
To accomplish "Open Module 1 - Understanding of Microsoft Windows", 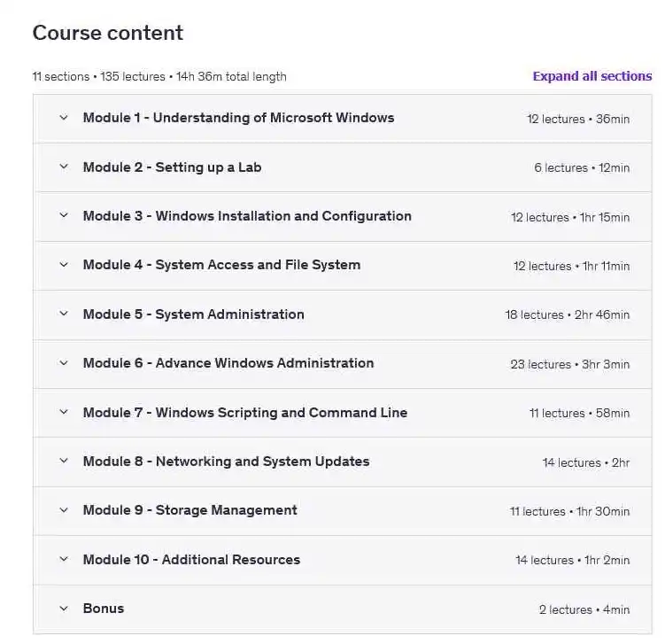I will tap(238, 118).
